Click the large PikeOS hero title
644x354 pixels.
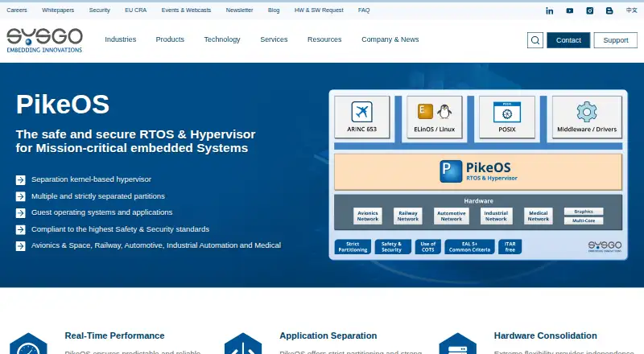tap(63, 105)
